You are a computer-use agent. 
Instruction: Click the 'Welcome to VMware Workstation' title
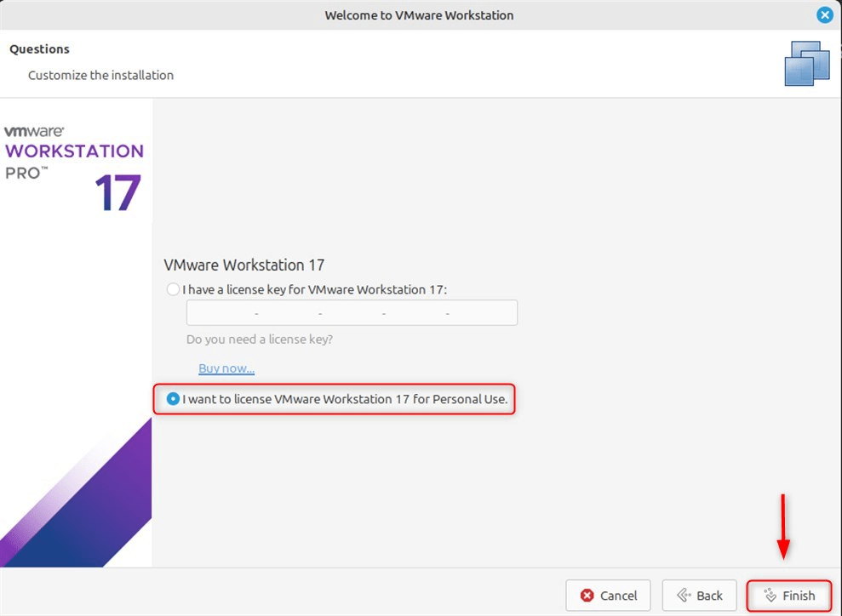[x=420, y=15]
